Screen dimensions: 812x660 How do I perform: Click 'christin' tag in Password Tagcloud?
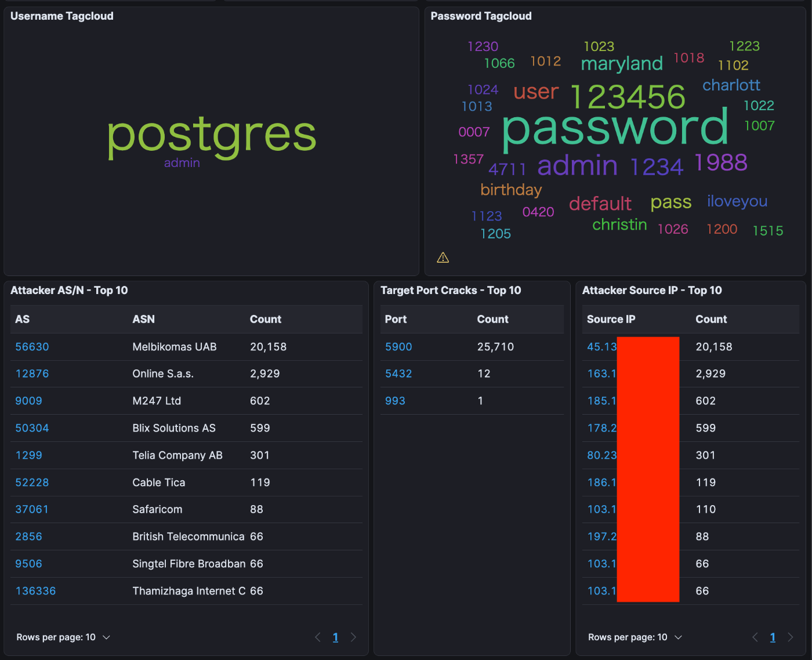coord(619,224)
